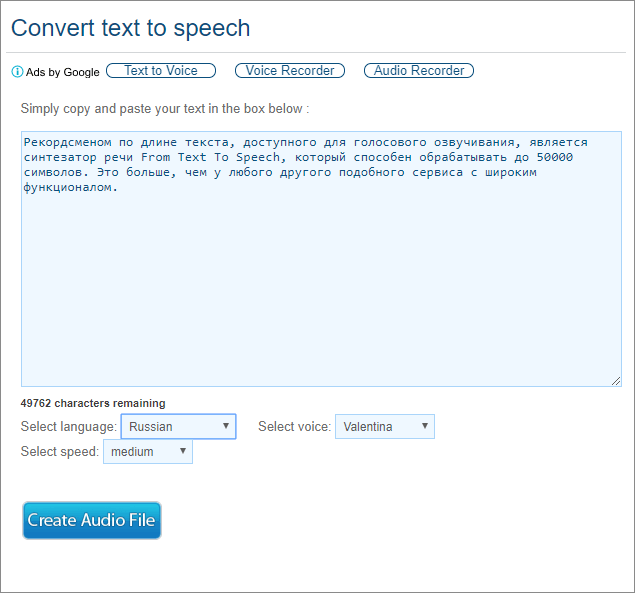Click the 'Select speed:' label
The height and width of the screenshot is (593, 635).
[x=60, y=452]
